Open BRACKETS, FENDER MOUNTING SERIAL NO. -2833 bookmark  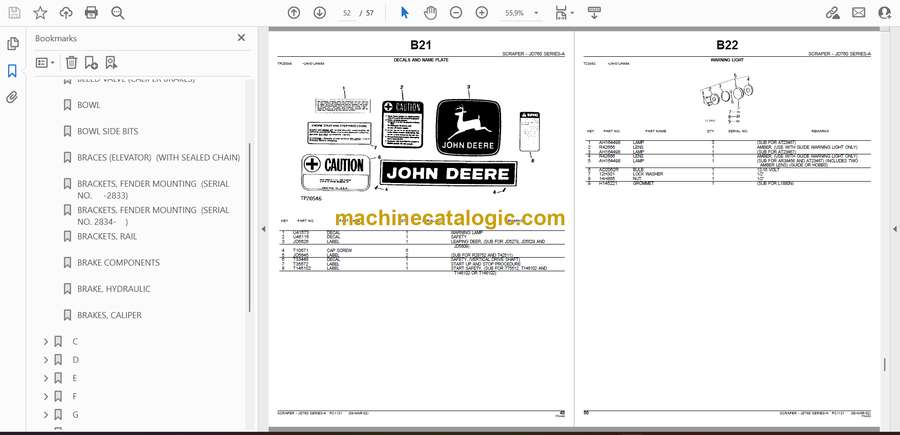click(x=153, y=189)
